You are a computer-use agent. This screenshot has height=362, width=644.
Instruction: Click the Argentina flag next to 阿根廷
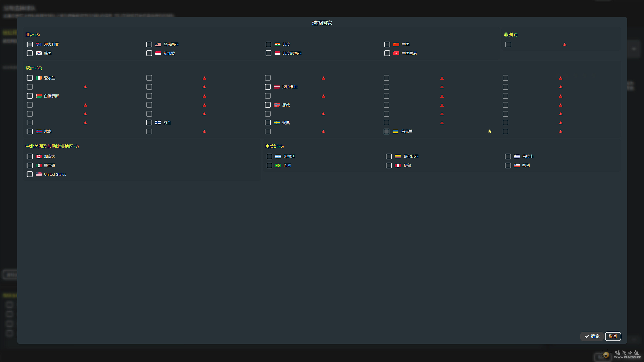click(x=278, y=157)
